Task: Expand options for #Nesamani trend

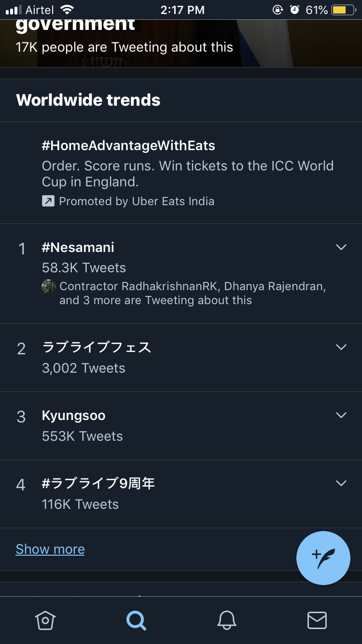Action: (x=341, y=247)
